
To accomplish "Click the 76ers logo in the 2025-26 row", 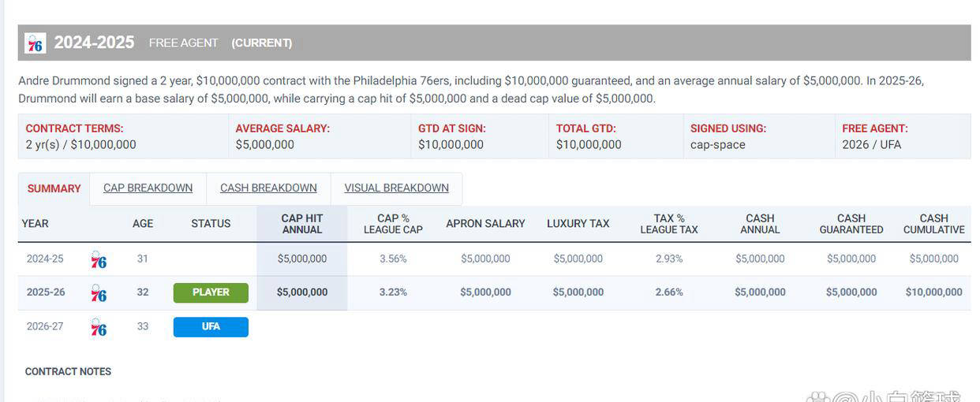I will [x=99, y=293].
